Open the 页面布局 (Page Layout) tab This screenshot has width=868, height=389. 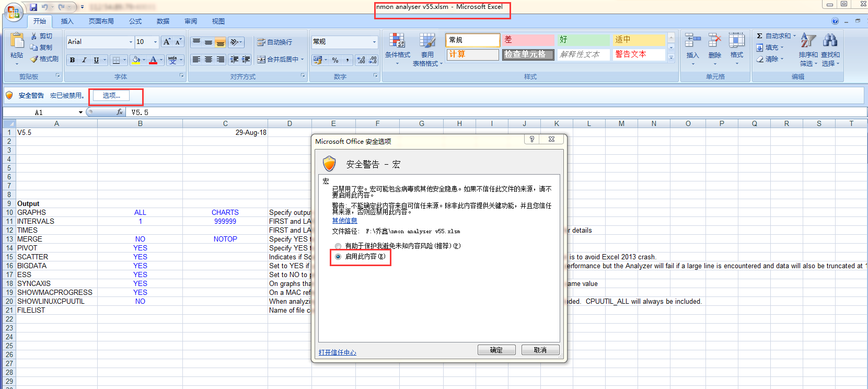tap(101, 21)
